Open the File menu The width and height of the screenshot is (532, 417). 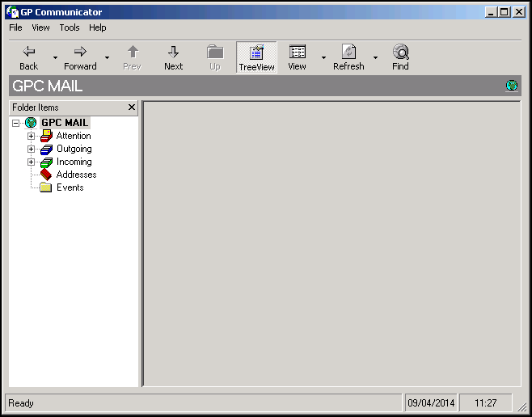pos(15,27)
